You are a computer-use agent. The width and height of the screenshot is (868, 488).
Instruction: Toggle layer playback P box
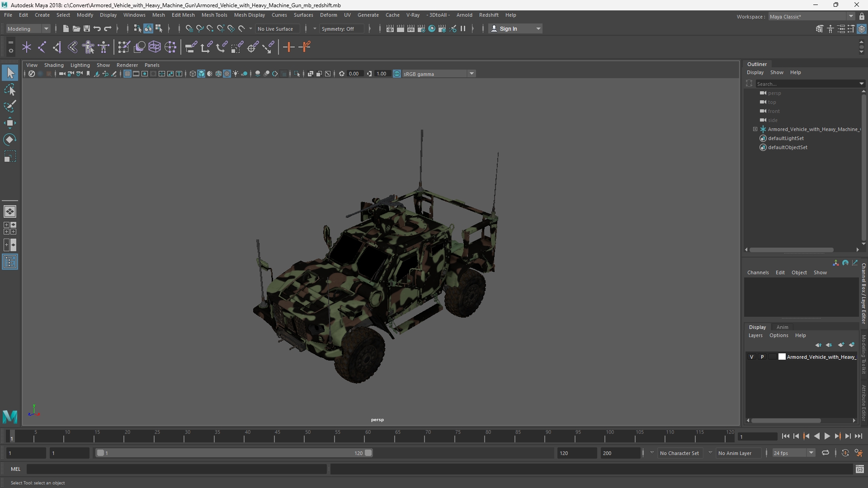click(x=762, y=357)
